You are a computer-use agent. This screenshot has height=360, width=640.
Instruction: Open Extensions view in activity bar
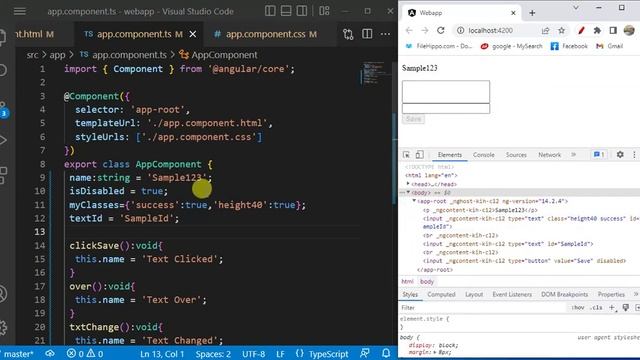(x=3, y=176)
